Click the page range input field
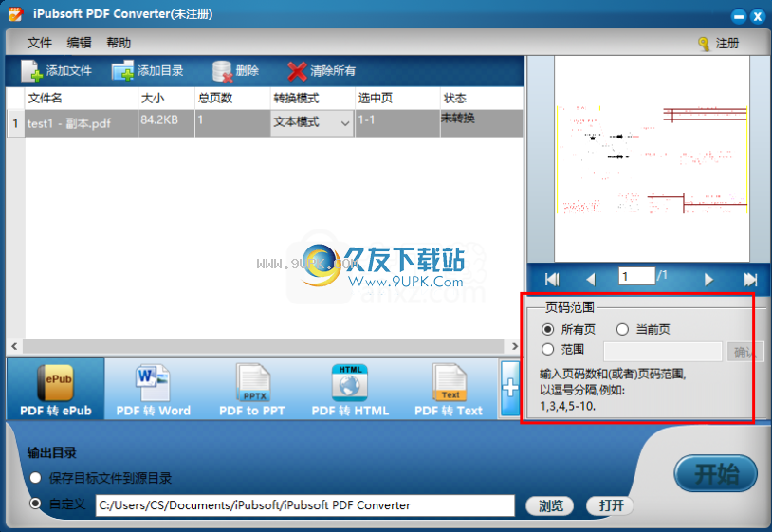 (x=663, y=352)
